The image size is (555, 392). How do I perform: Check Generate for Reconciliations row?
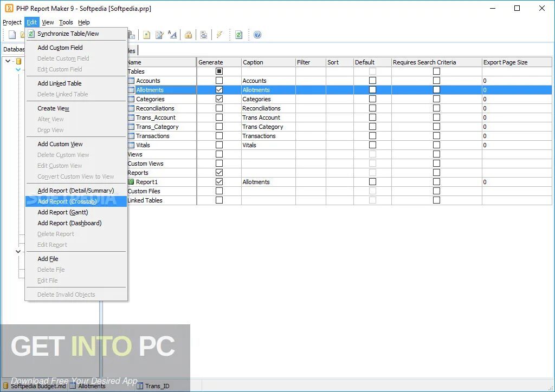click(219, 108)
